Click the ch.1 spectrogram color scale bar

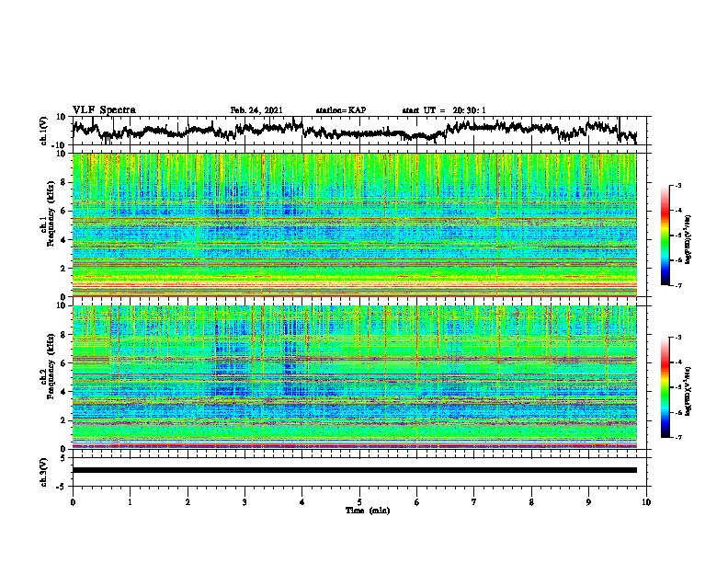coord(665,236)
